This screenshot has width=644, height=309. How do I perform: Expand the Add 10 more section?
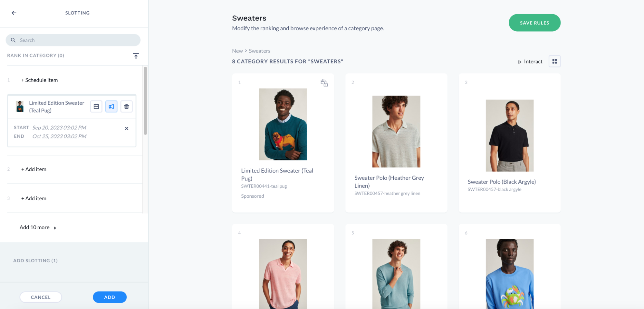click(x=34, y=227)
